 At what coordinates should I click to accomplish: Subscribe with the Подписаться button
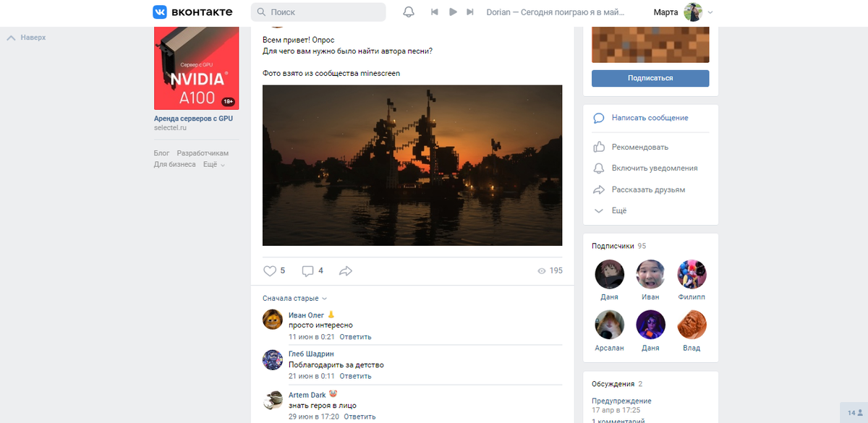(650, 78)
